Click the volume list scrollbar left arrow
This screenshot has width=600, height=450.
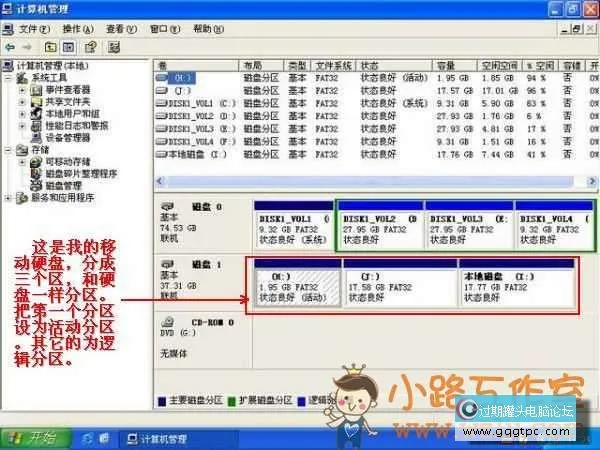tap(160, 181)
